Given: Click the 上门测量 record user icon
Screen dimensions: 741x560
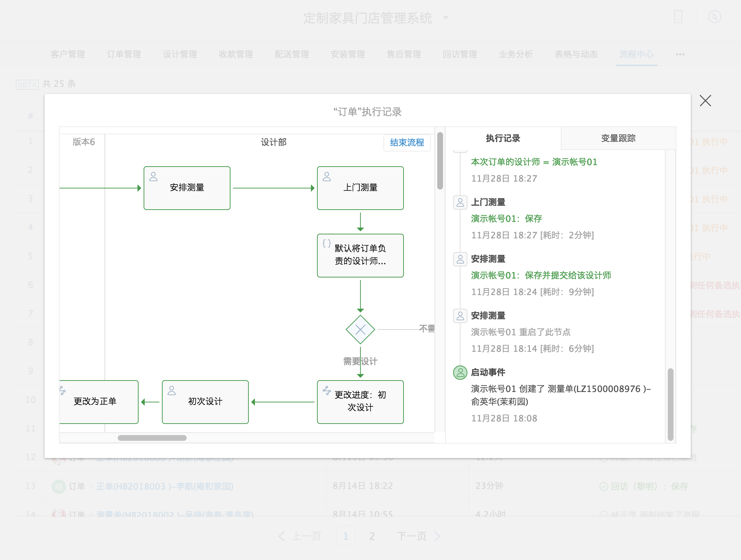Looking at the screenshot, I should pos(460,202).
